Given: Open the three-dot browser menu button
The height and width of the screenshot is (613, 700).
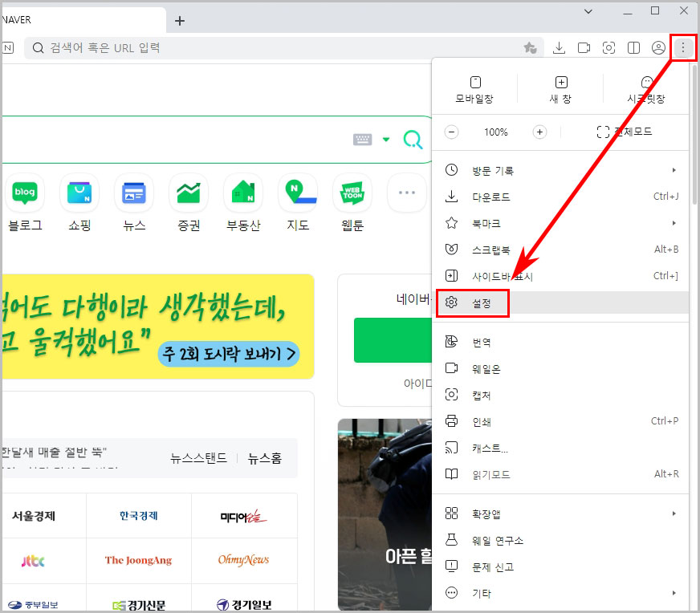Looking at the screenshot, I should click(x=682, y=47).
